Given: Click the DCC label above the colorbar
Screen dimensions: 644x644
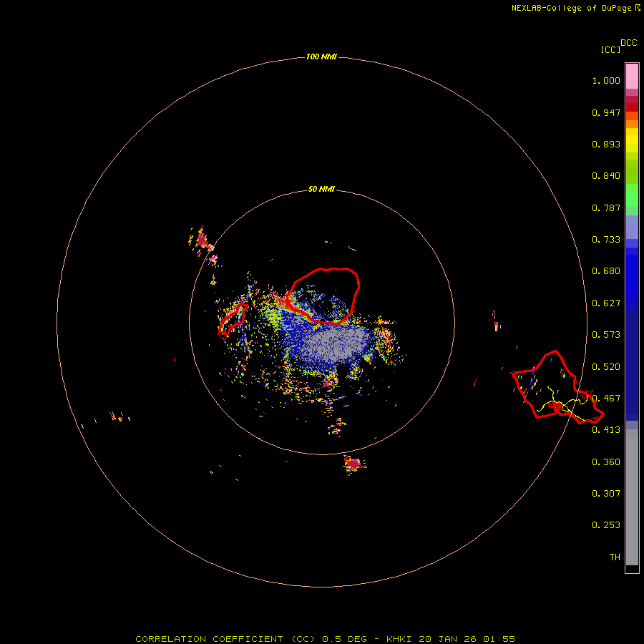Looking at the screenshot, I should pos(629,43).
